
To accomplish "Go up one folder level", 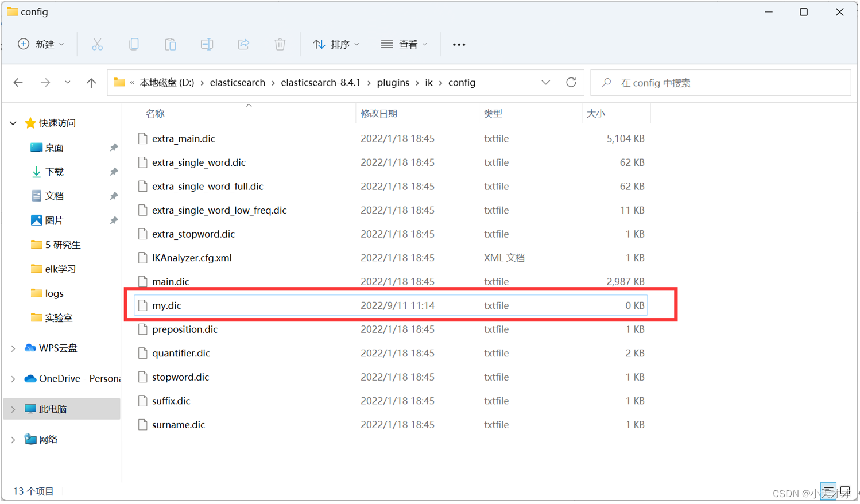I will (91, 83).
